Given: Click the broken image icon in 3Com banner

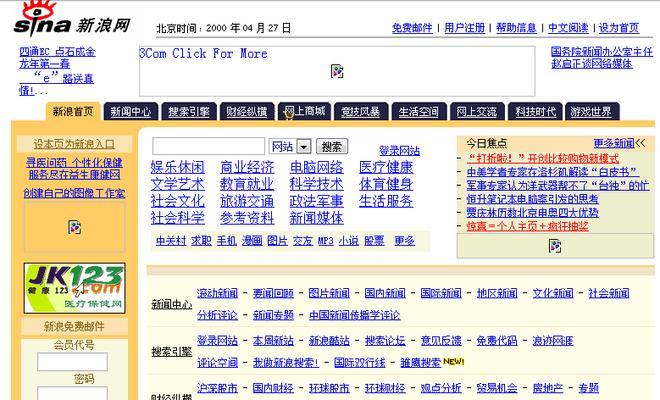Looking at the screenshot, I should click(337, 71).
